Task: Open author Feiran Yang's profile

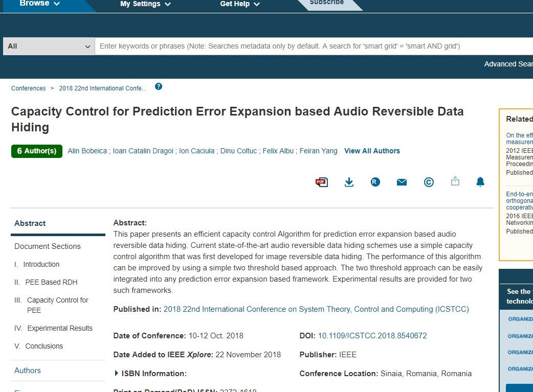Action: click(x=318, y=151)
